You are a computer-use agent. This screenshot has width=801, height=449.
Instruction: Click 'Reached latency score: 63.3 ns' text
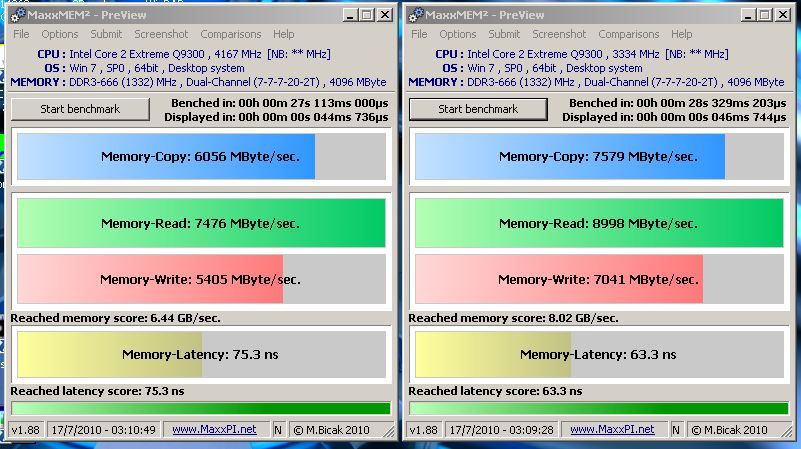pos(496,391)
